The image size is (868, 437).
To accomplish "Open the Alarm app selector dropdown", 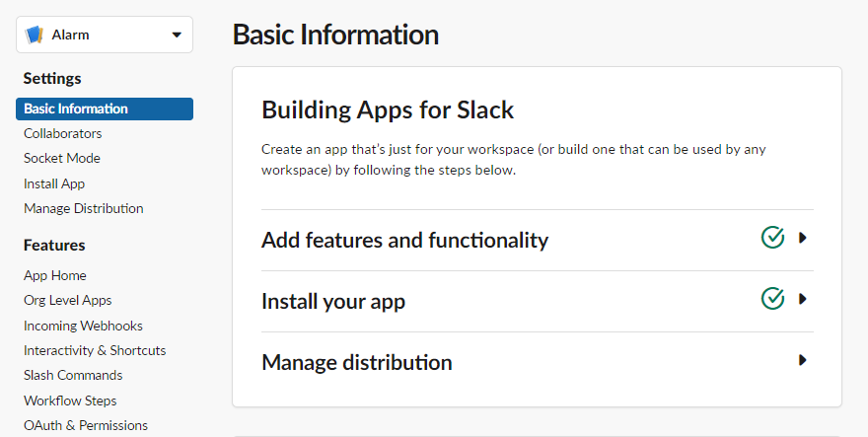I will click(x=105, y=35).
